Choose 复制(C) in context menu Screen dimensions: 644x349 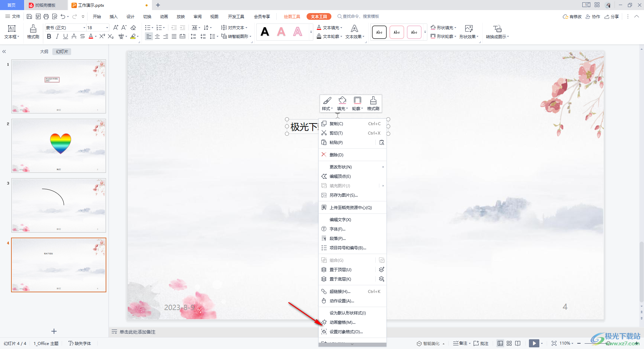coord(352,124)
